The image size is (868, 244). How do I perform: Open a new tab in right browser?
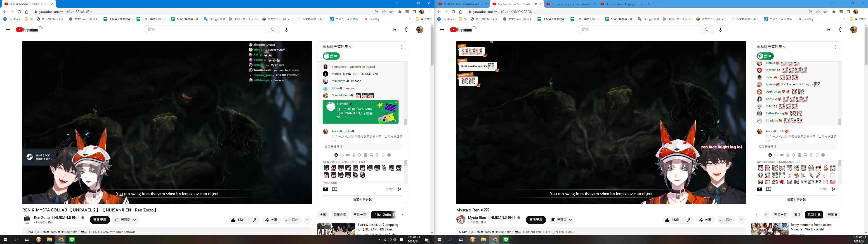click(657, 4)
